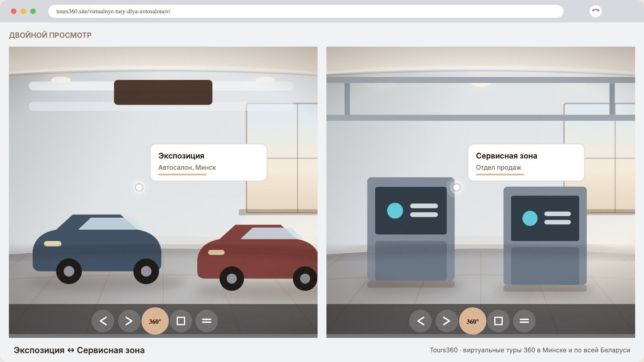The image size is (644, 362).
Task: Go to next scene in Экспозиция viewer
Action: (x=129, y=321)
